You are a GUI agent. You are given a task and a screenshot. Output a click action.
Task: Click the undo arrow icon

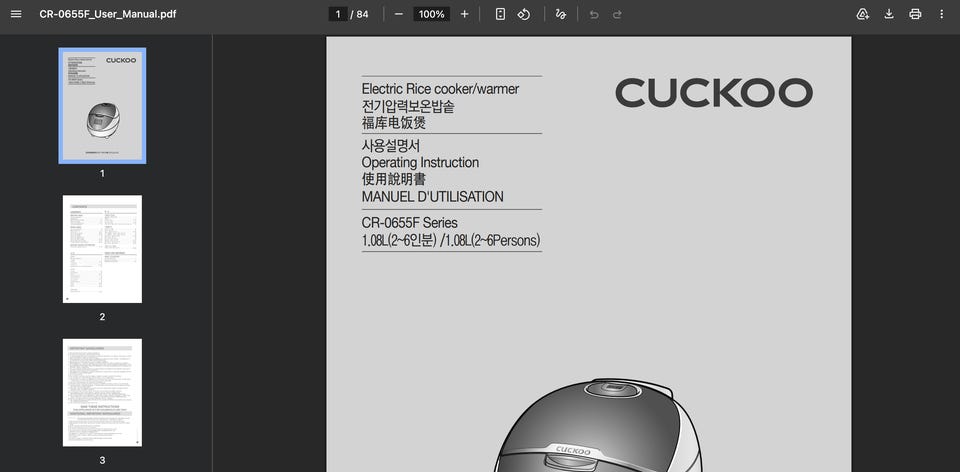594,14
